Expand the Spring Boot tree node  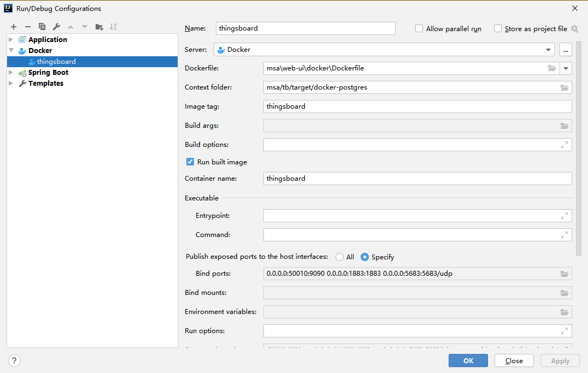pyautogui.click(x=11, y=72)
